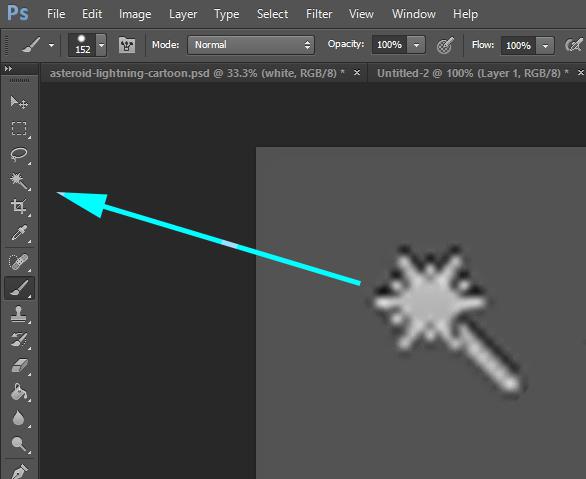Image resolution: width=586 pixels, height=479 pixels.
Task: Select the Rectangular Marquee tool
Action: [x=19, y=128]
